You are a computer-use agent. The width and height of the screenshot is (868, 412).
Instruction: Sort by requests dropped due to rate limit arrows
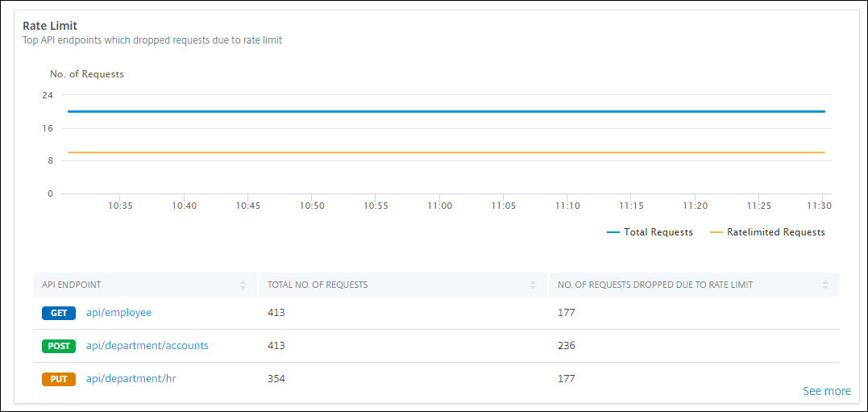tap(825, 285)
